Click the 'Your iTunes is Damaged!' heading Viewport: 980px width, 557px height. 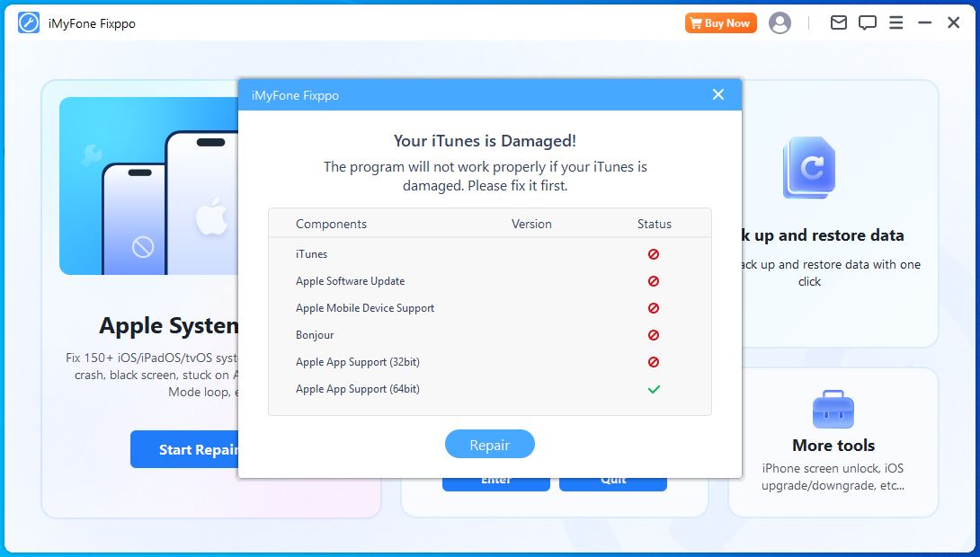click(485, 141)
